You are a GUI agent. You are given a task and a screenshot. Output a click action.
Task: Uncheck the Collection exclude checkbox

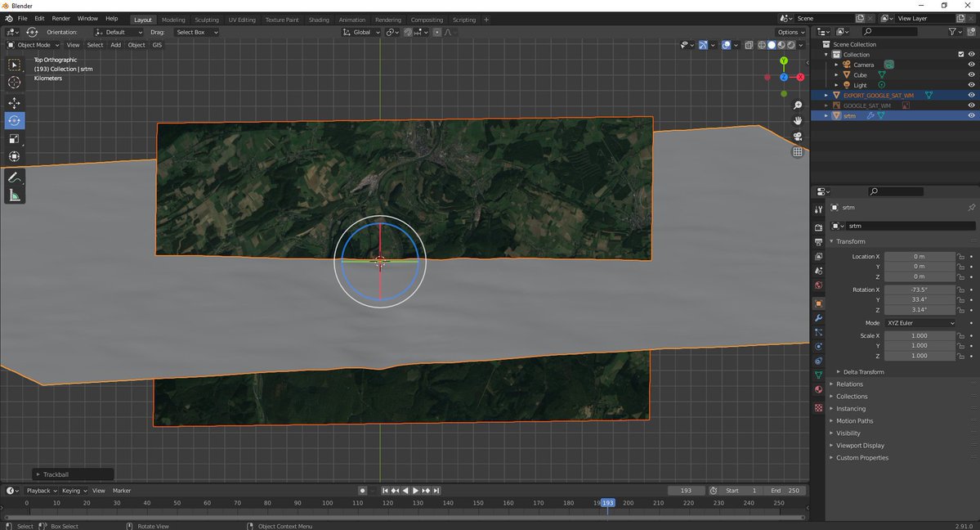point(960,55)
